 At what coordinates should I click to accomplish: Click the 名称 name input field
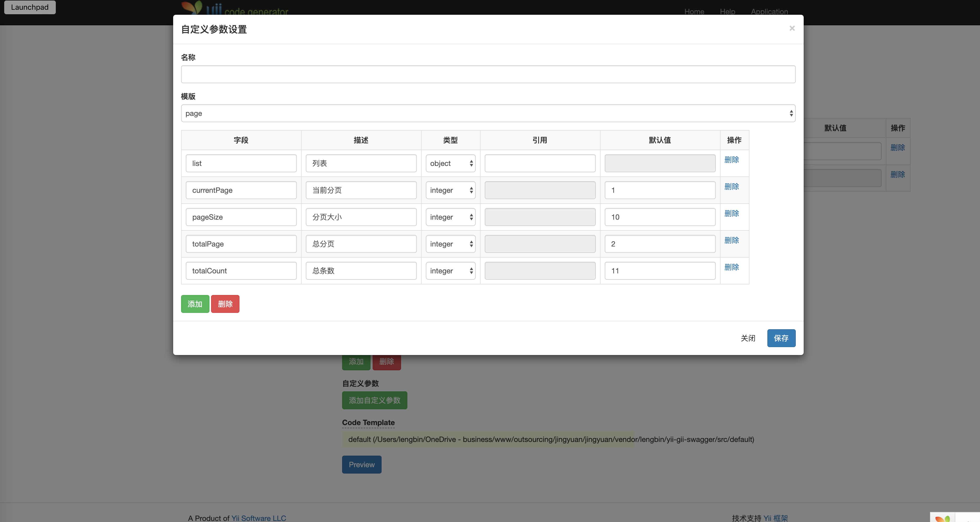pos(488,74)
